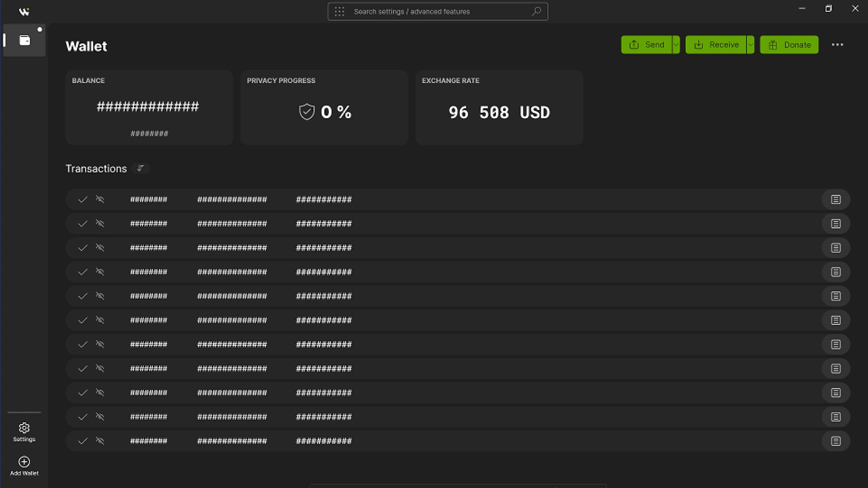Viewport: 868px width, 488px height.
Task: Click the 0 % privacy progress value
Action: 336,112
